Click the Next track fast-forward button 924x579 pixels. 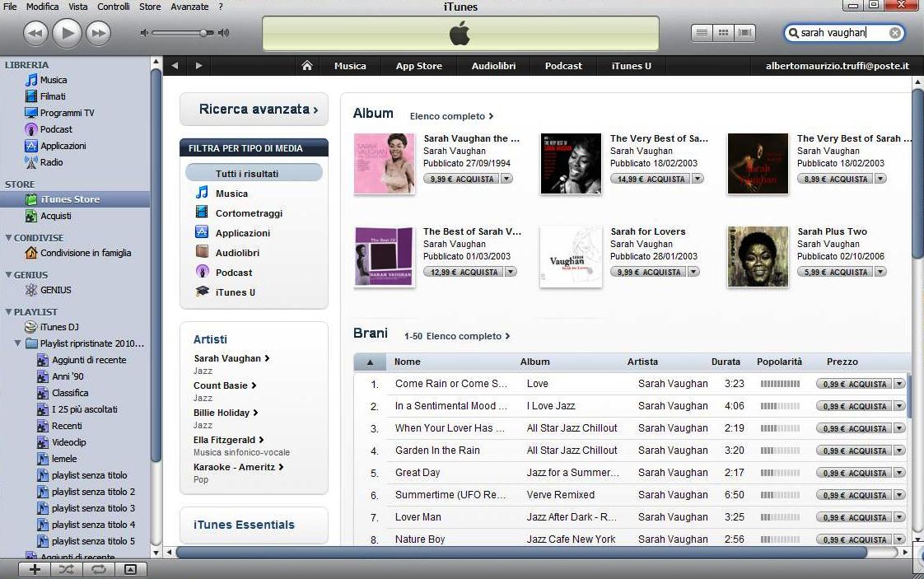98,32
